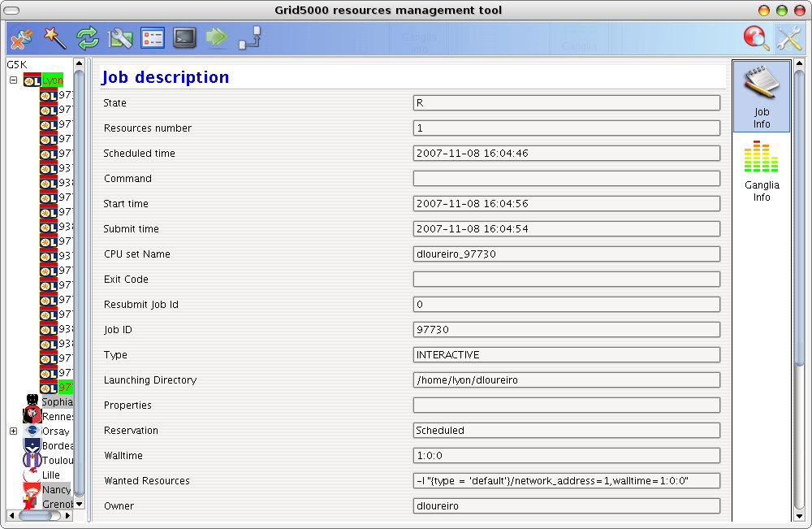Click the right panel scrollbar up arrow
Viewport: 812px width, 529px height.
[x=799, y=63]
